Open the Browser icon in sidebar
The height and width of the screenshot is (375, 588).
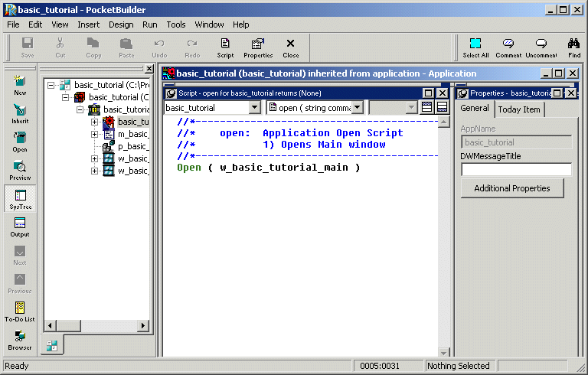[x=20, y=340]
